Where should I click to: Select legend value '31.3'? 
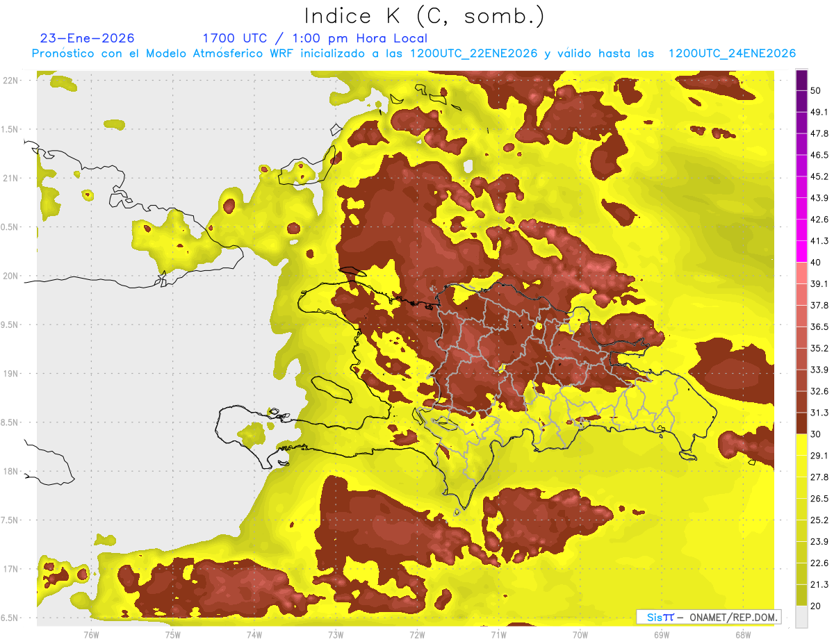pos(819,413)
